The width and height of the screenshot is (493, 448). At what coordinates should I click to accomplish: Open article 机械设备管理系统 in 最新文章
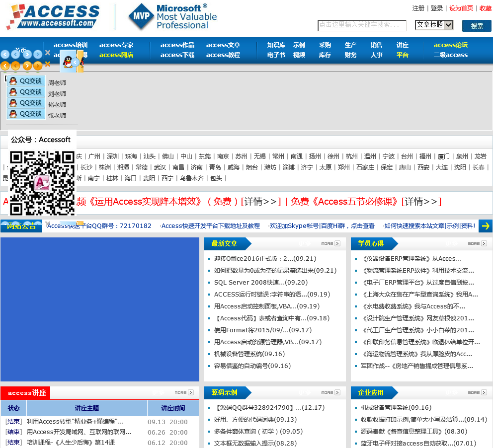pyautogui.click(x=249, y=354)
